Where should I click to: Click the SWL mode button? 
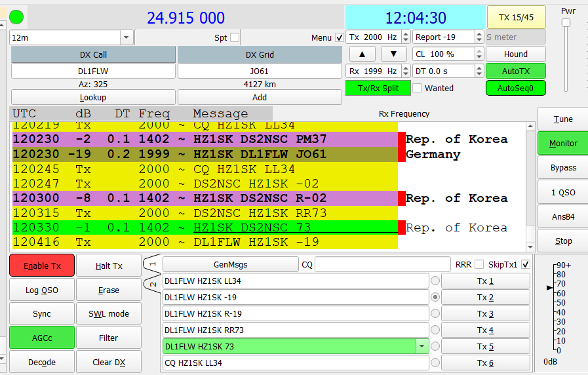click(109, 313)
